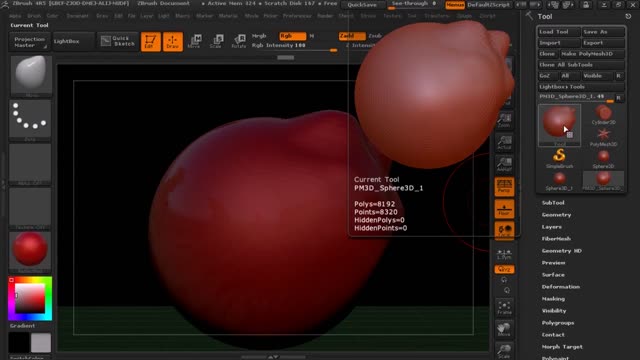The width and height of the screenshot is (640, 360).
Task: Expand the Morph Target sub-palette
Action: tap(562, 347)
